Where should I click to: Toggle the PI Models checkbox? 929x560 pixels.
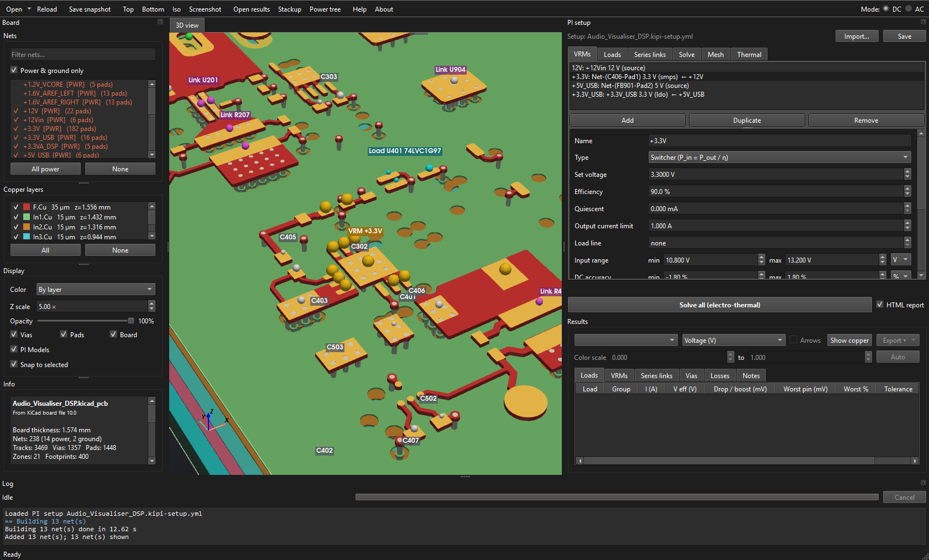pyautogui.click(x=14, y=349)
